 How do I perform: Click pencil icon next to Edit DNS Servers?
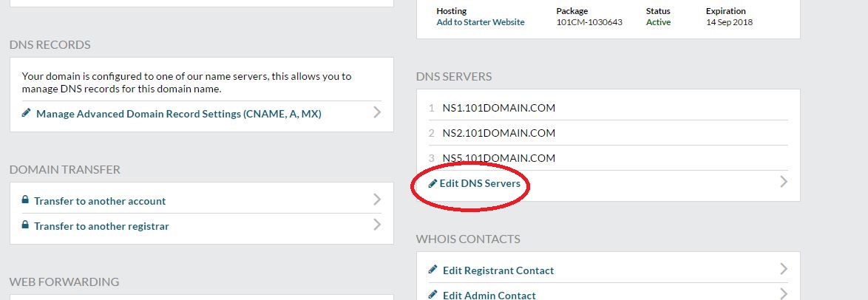click(x=433, y=183)
